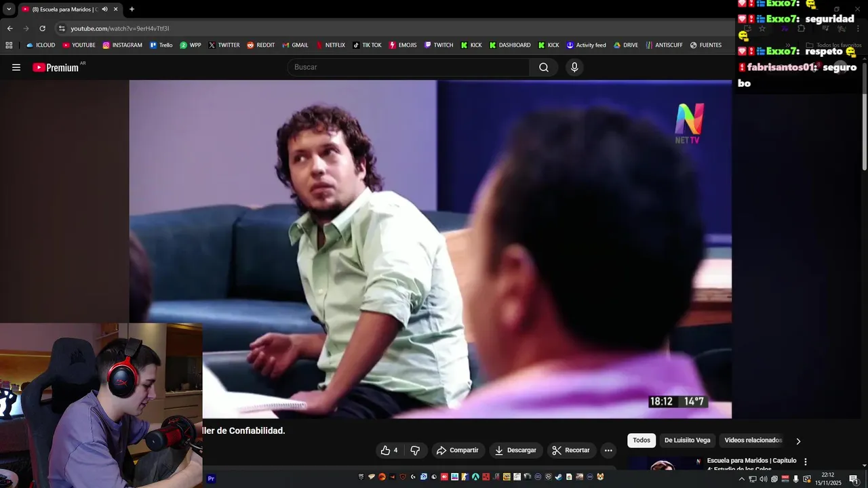868x488 pixels.
Task: Open the YOUTUBE bookmark
Action: (x=79, y=45)
